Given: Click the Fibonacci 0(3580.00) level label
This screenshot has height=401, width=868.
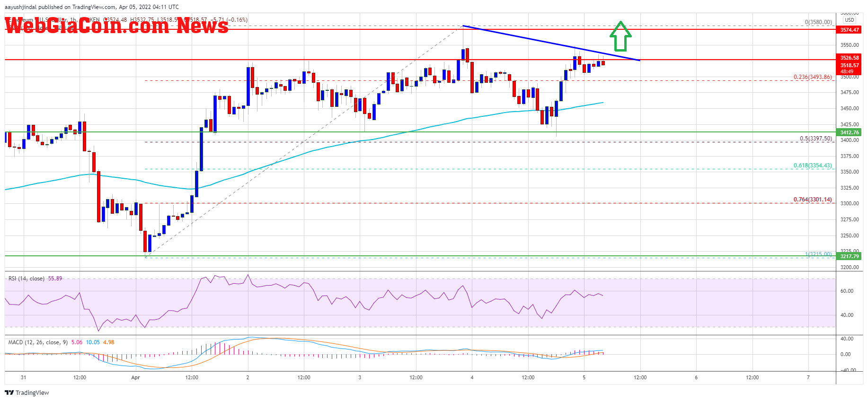Looking at the screenshot, I should click(x=818, y=22).
